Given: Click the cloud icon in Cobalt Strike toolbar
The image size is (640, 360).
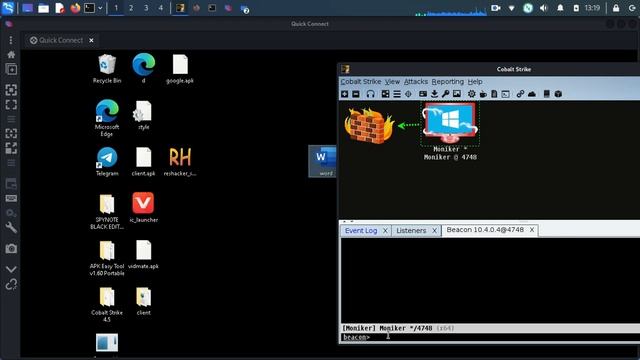Looking at the screenshot, I should (x=531, y=94).
